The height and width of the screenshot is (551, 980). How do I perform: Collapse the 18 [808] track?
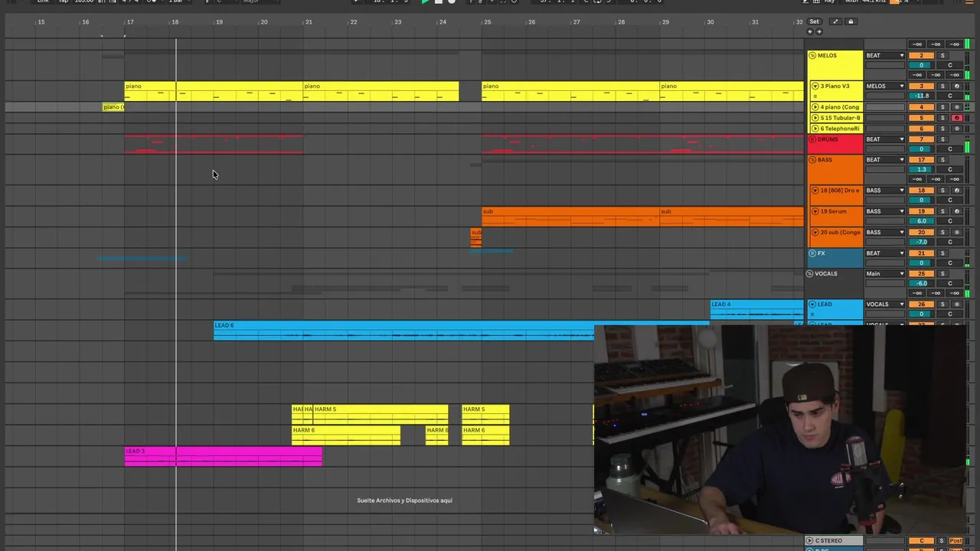point(815,191)
